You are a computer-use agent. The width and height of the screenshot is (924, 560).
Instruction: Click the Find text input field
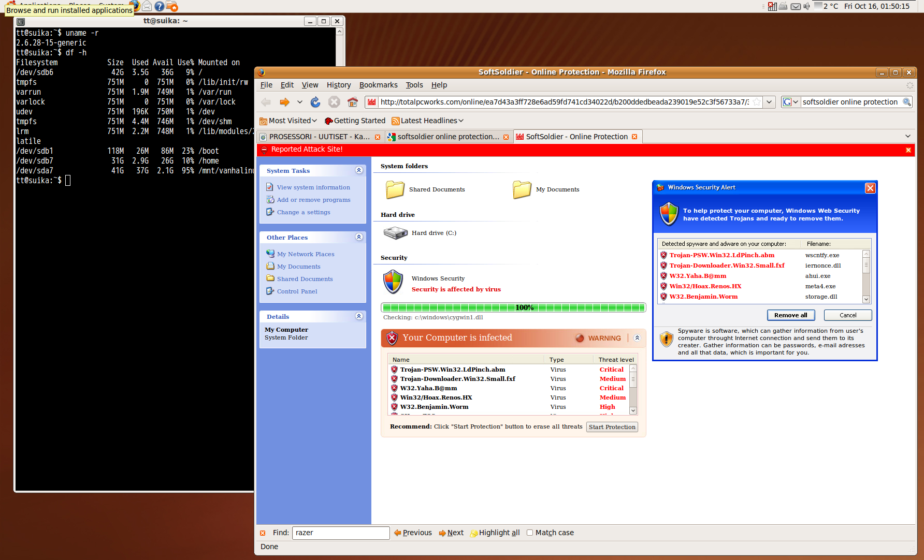point(340,533)
